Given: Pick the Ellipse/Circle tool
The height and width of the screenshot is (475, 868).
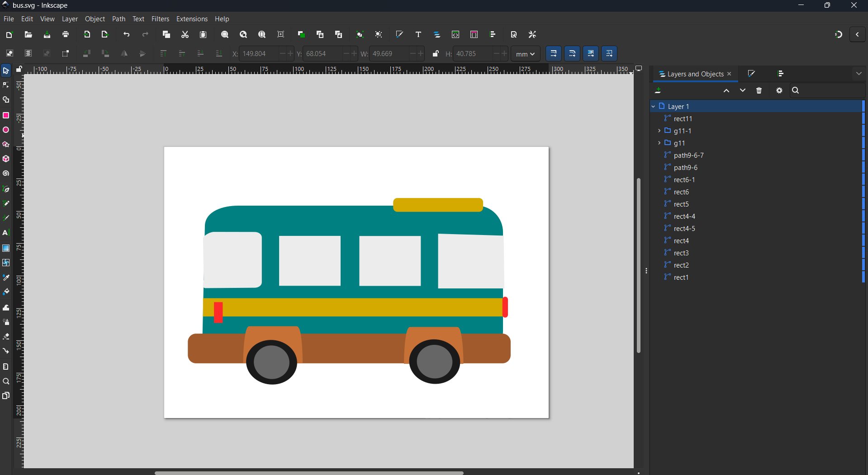Looking at the screenshot, I should [x=6, y=130].
